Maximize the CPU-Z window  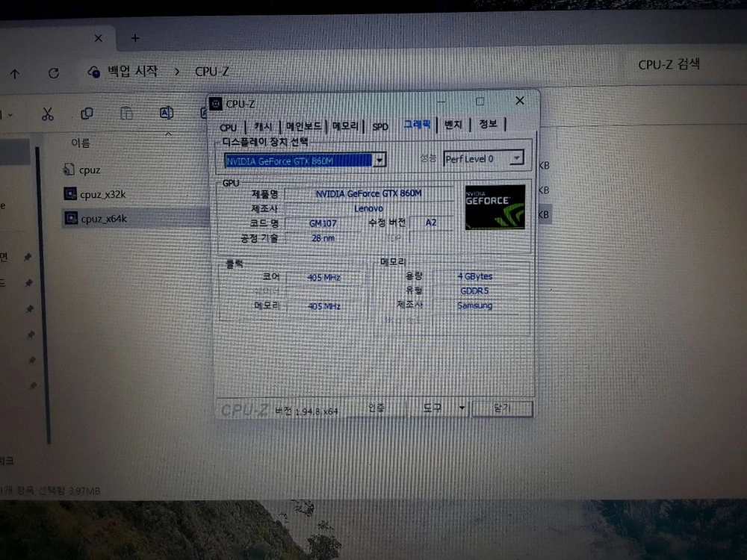click(x=480, y=101)
